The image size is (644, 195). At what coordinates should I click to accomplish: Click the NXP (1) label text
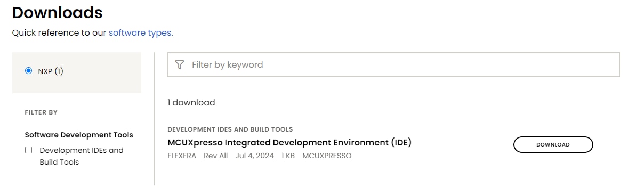tap(51, 71)
